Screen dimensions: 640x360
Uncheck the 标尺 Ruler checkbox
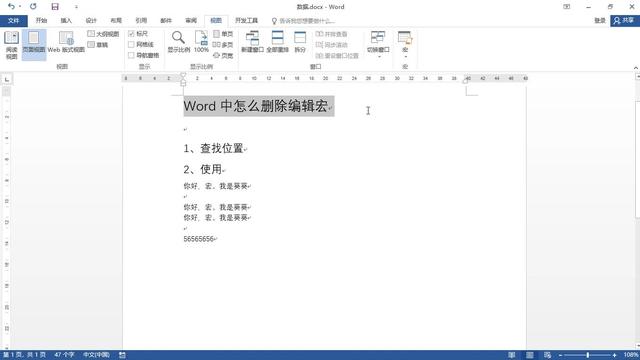coord(131,33)
